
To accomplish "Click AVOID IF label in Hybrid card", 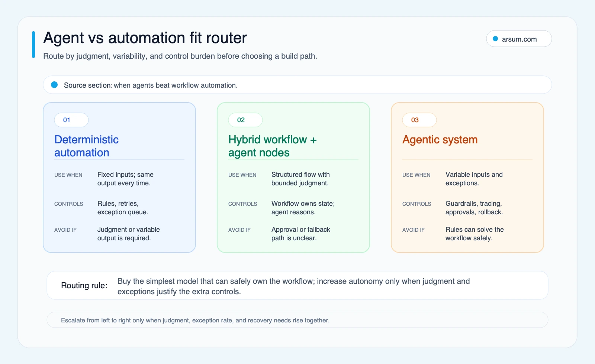I will pyautogui.click(x=239, y=230).
